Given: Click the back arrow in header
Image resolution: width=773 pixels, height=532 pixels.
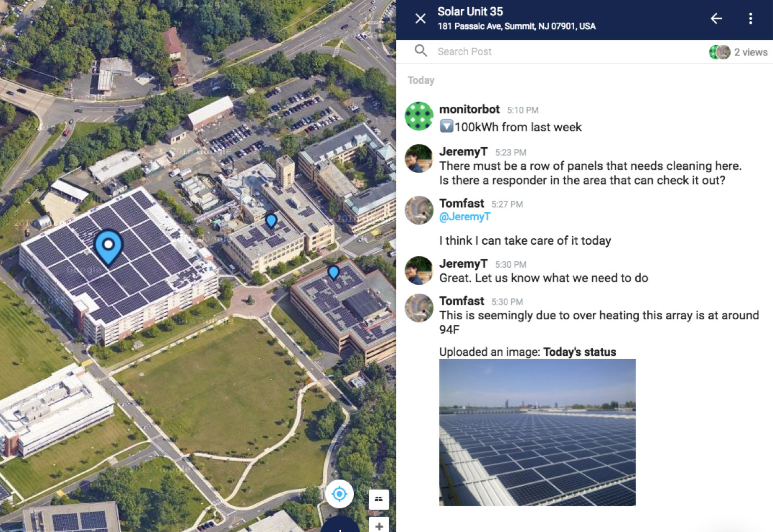Looking at the screenshot, I should [x=716, y=19].
